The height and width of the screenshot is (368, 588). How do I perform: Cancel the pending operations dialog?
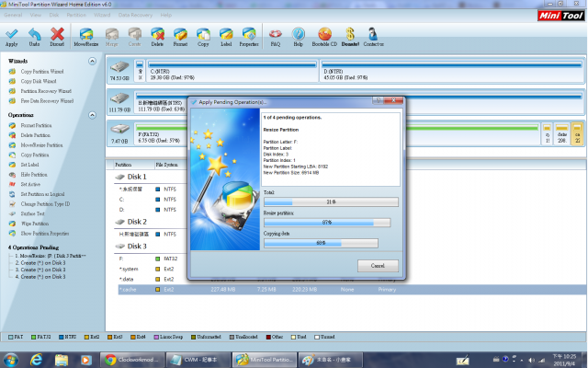click(x=378, y=266)
